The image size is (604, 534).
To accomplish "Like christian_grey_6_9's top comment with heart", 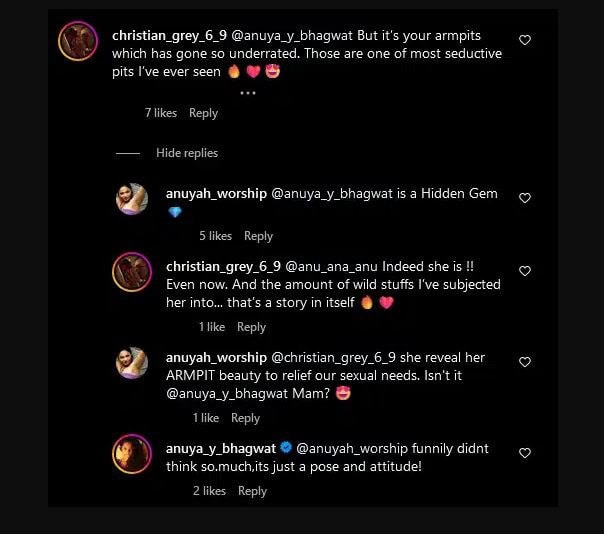I will click(x=525, y=40).
